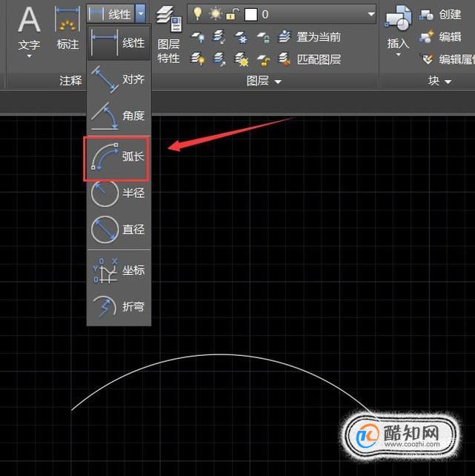
Task: Select 对齐 (Aligned) dimension option
Action: tap(119, 79)
